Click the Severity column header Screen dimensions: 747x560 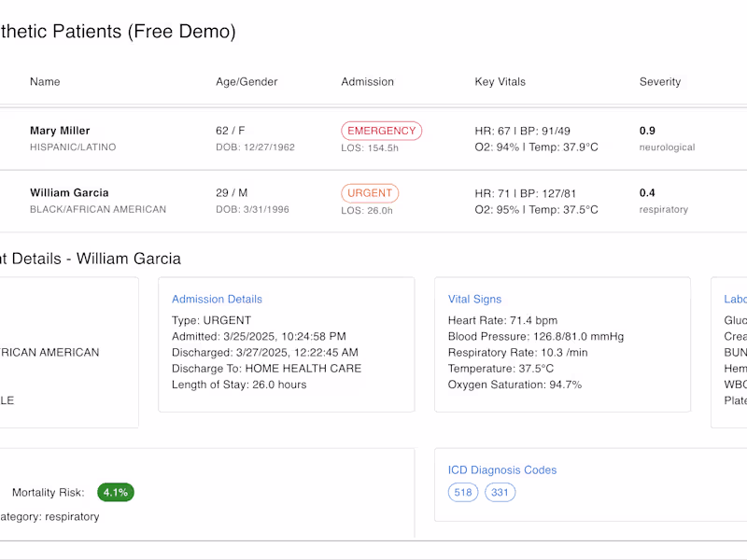pos(659,82)
